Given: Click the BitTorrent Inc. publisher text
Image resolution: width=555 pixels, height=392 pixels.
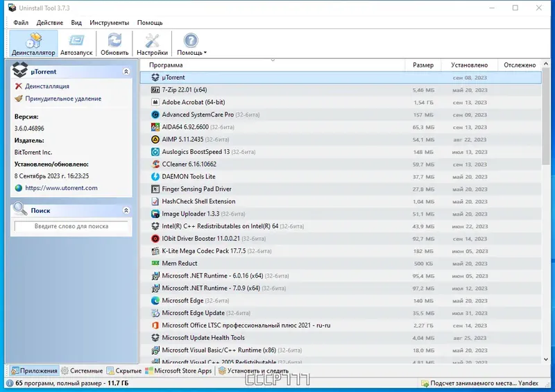Looking at the screenshot, I should click(x=33, y=152).
